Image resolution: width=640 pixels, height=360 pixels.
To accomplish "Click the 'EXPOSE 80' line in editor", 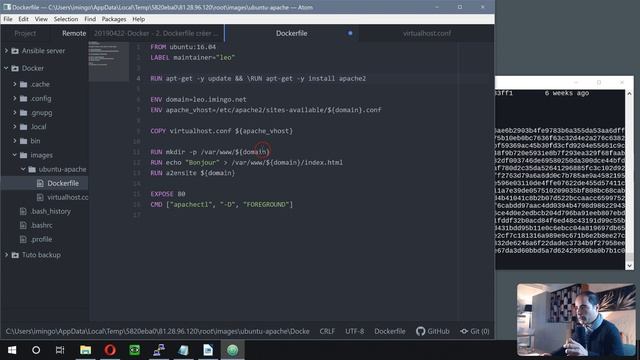I will [x=168, y=194].
